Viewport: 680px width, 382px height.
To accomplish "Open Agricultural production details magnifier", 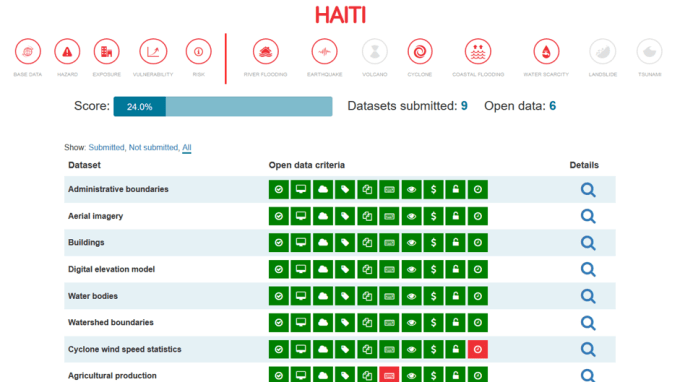I will click(588, 375).
